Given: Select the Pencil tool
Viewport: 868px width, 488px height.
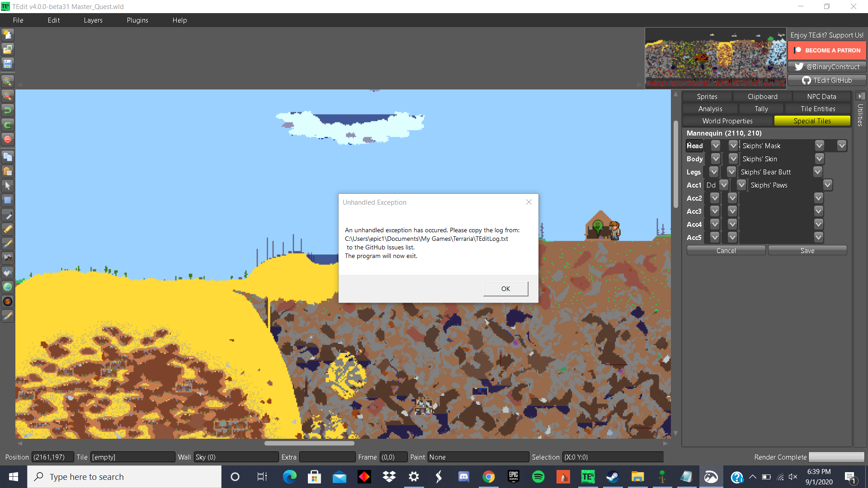Looking at the screenshot, I should pos(7,229).
